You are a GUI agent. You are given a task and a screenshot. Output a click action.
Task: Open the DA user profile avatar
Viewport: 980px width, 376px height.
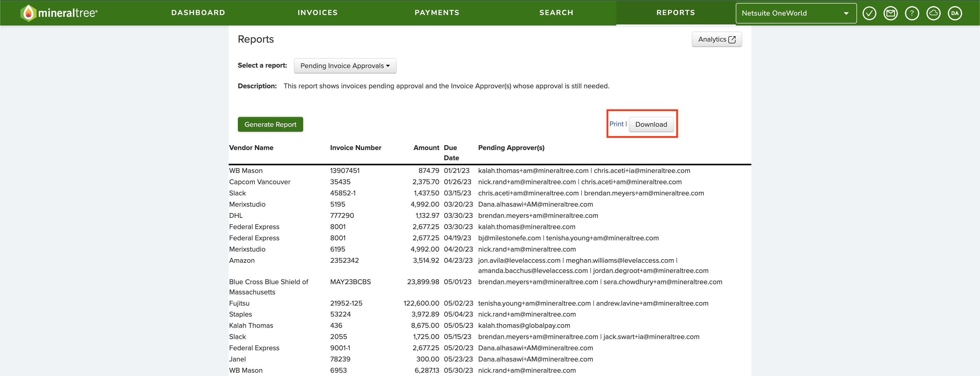(955, 13)
